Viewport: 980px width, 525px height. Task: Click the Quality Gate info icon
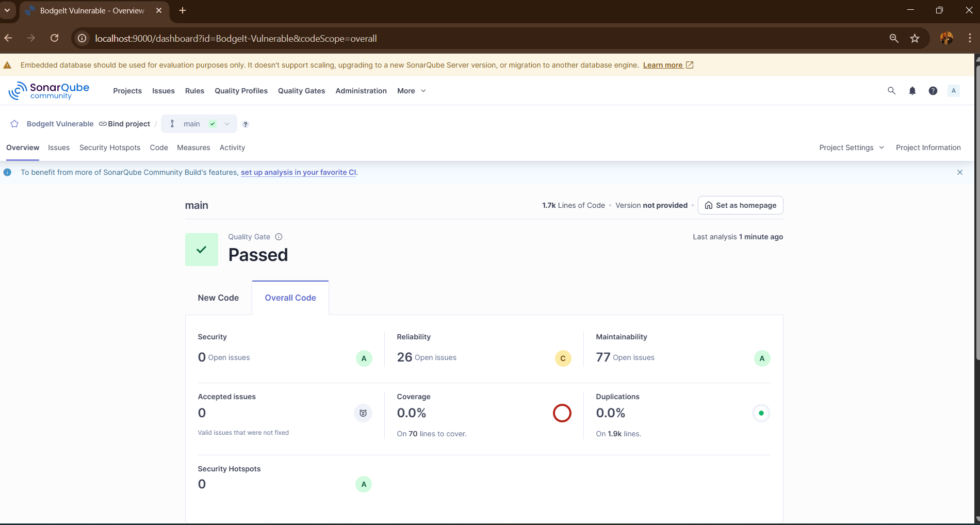click(279, 237)
